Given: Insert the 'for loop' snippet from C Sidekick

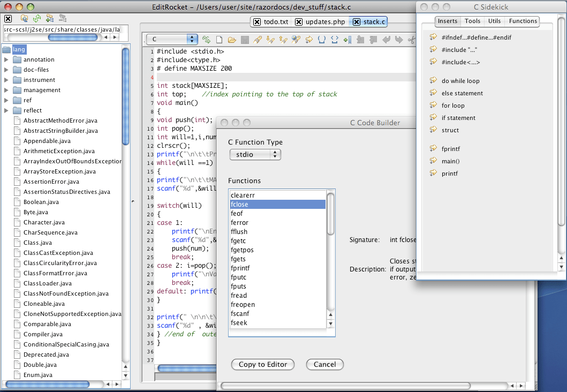Looking at the screenshot, I should coord(453,105).
